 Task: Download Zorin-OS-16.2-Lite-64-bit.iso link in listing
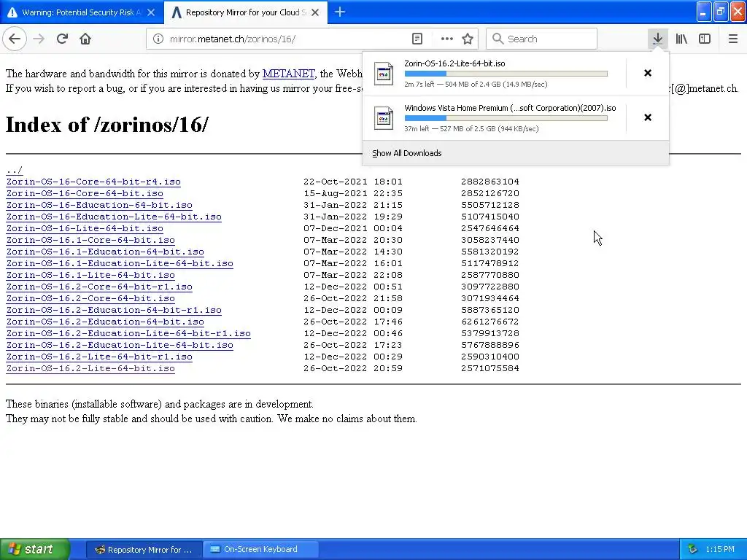90,368
